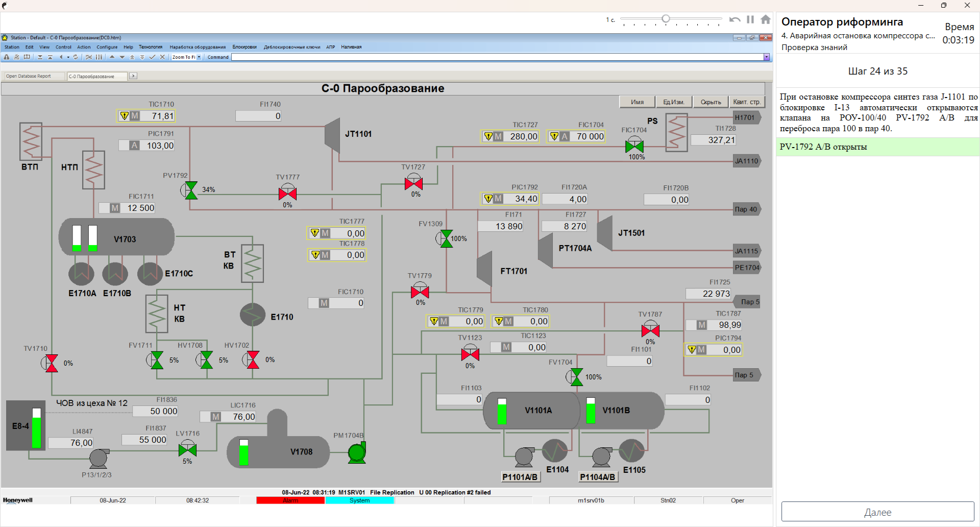The image size is (980, 527).
Task: Click the V1708 vessel level bar
Action: (243, 452)
